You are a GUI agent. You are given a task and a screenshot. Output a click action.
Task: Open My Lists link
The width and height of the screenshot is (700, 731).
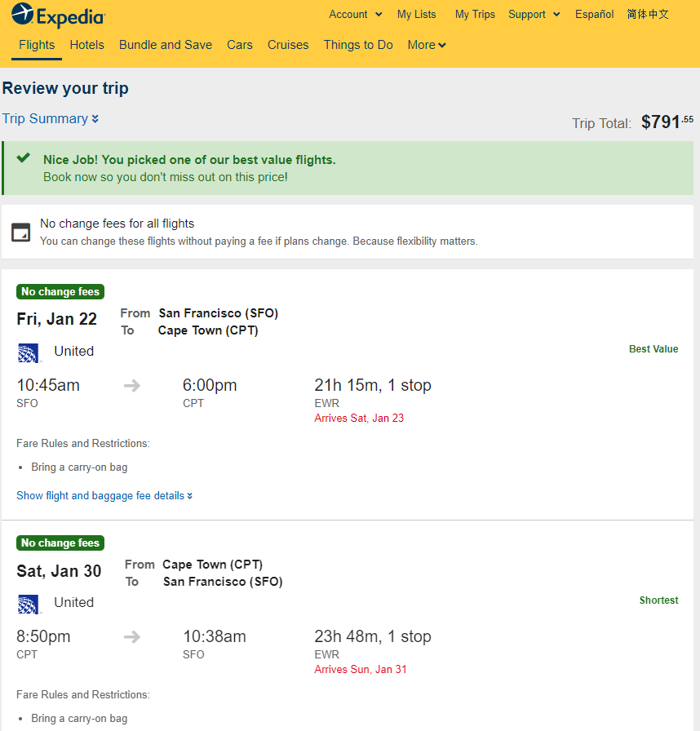(x=417, y=15)
